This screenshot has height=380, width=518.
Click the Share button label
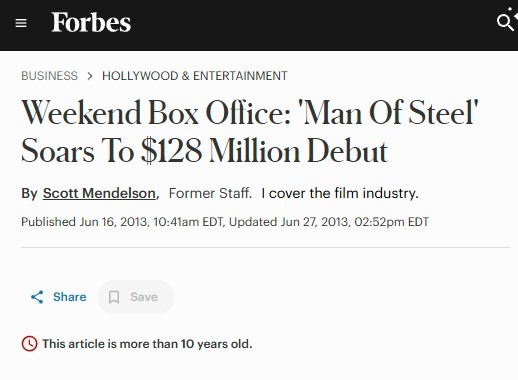tap(70, 297)
